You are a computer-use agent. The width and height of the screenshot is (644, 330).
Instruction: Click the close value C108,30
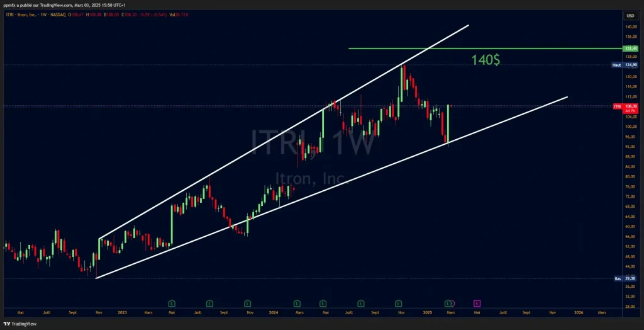coord(129,15)
